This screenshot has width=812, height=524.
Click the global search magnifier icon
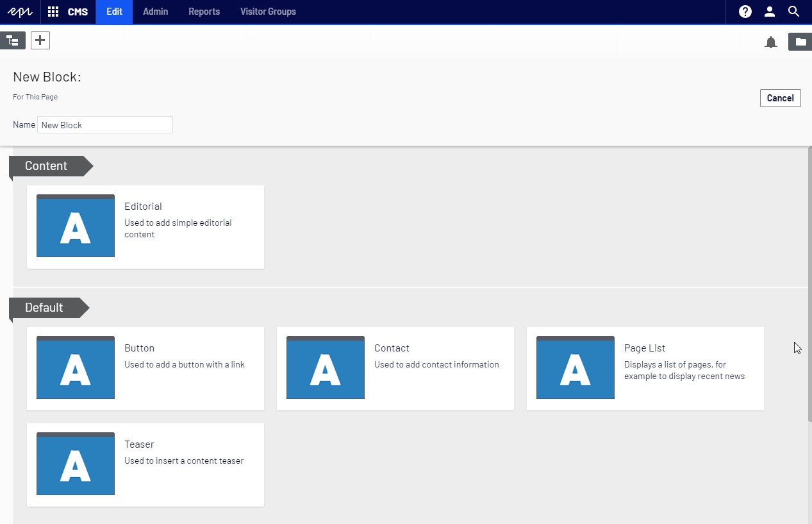tap(793, 12)
